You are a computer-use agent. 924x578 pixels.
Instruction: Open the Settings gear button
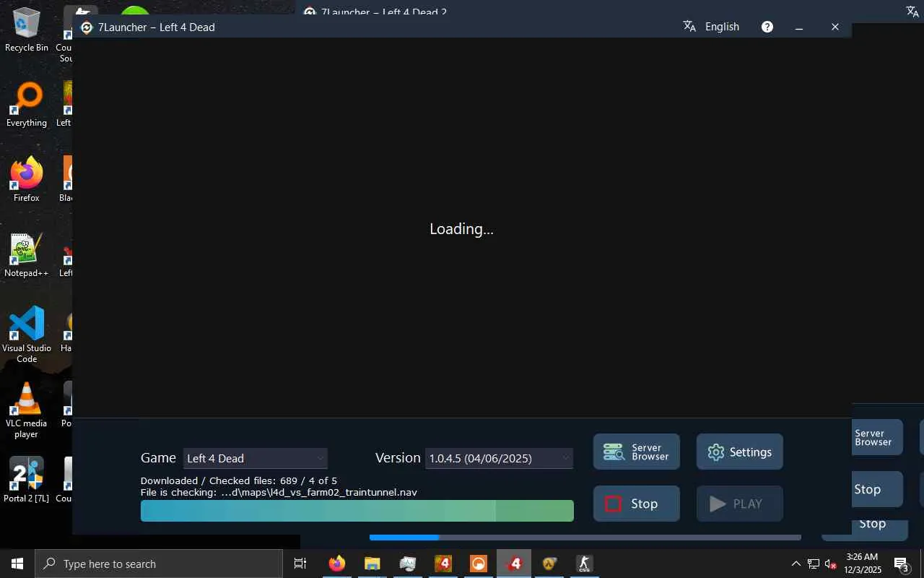click(739, 452)
